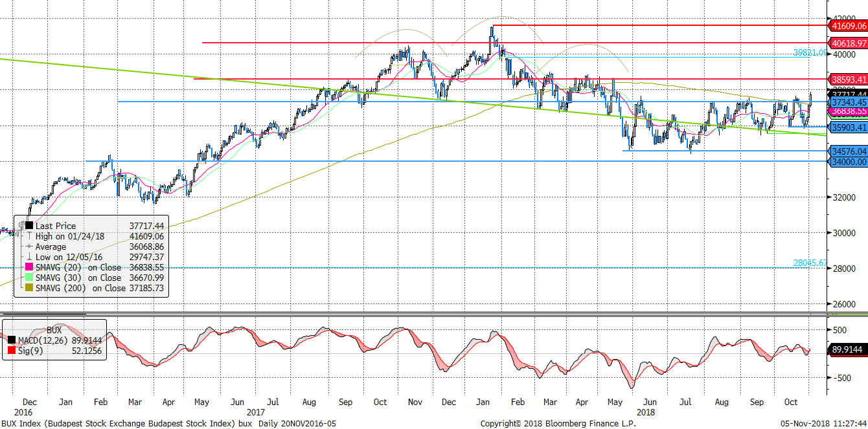
Task: Click the black 37717.44 last price axis tag
Action: 849,94
